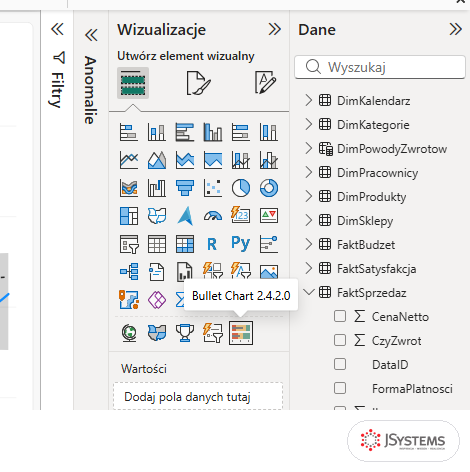This screenshot has width=470, height=472.
Task: Expand the DimKategorie table
Action: [x=309, y=124]
